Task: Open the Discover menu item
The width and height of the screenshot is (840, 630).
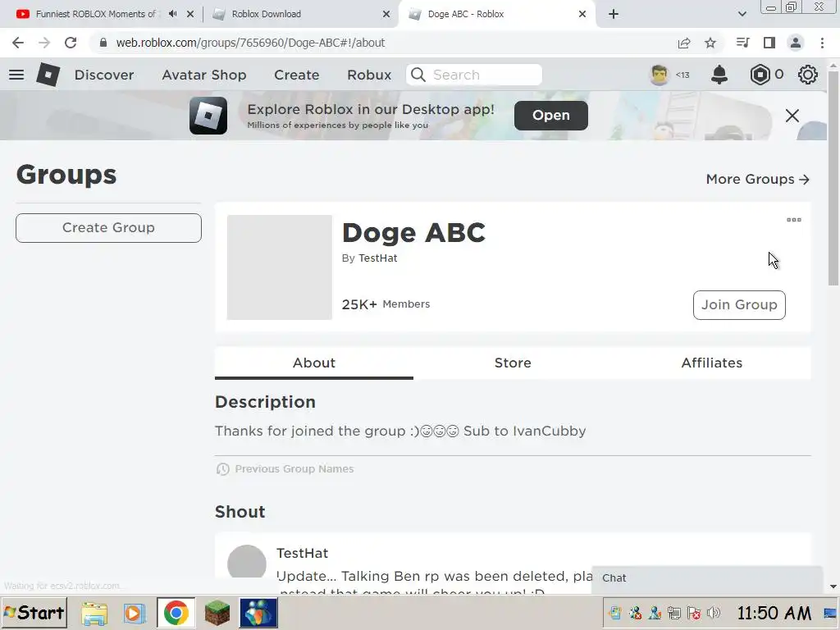Action: tap(104, 75)
